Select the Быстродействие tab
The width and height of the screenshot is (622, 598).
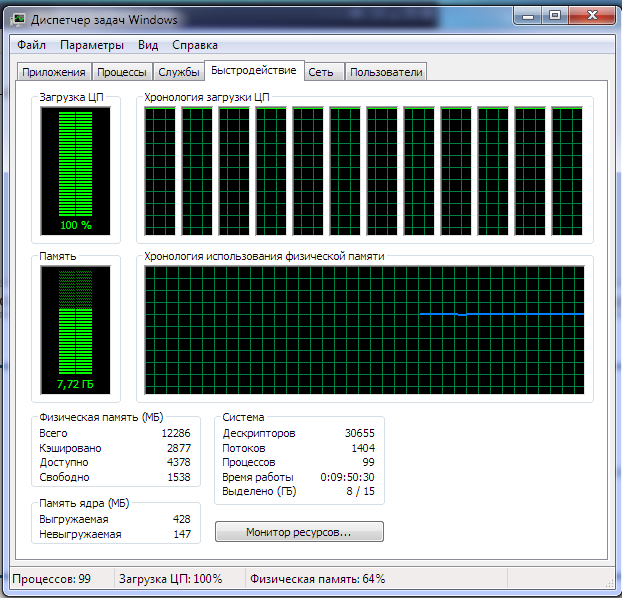pos(254,71)
